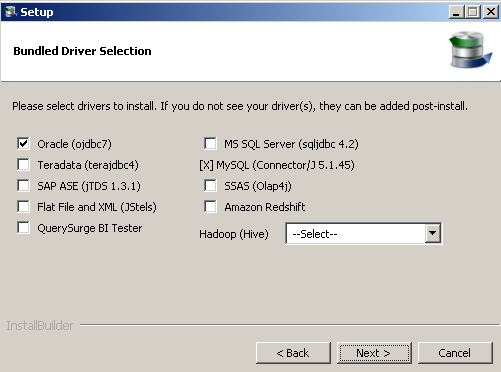Tick the SAP ASE (jTDS 1.3.1) checkbox
The width and height of the screenshot is (501, 372).
click(23, 186)
